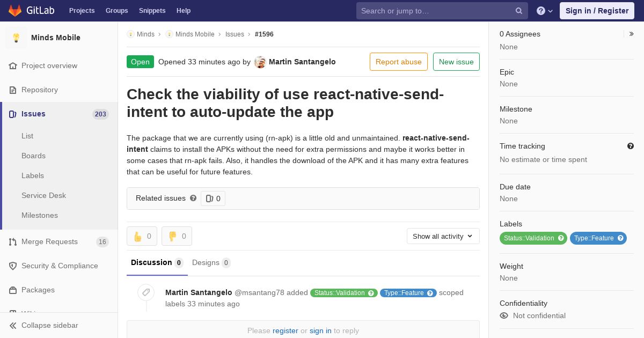This screenshot has width=644, height=338.
Task: Switch to the Designs tab
Action: click(x=211, y=262)
